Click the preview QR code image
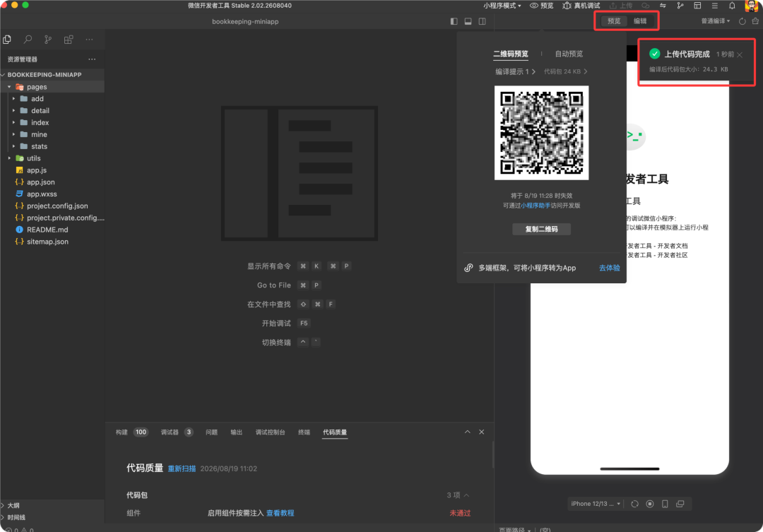 [541, 133]
